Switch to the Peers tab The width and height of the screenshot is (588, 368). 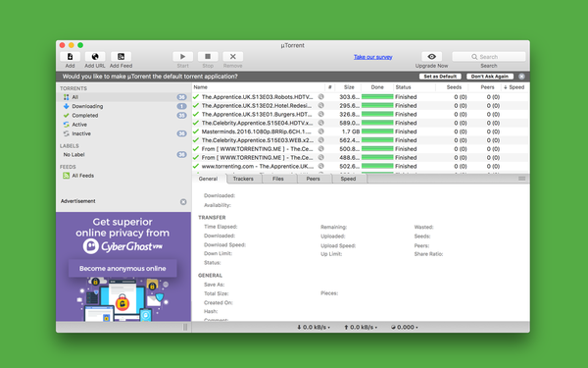click(314, 179)
